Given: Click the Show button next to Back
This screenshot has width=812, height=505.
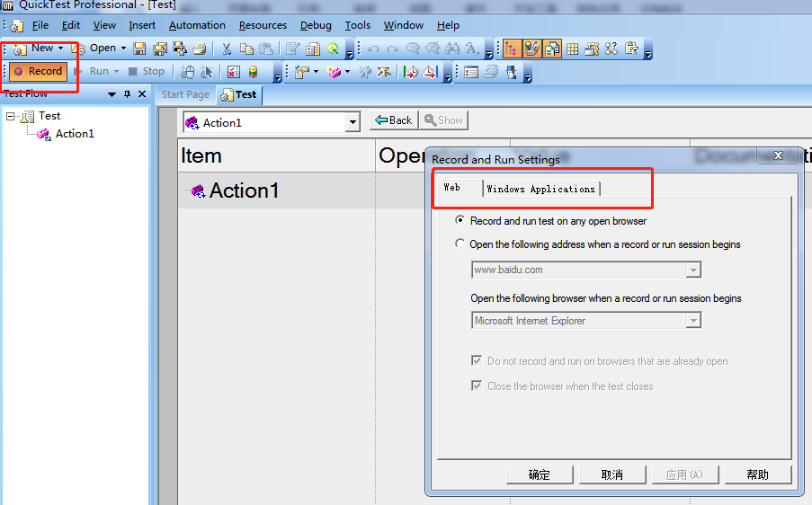Looking at the screenshot, I should (444, 120).
